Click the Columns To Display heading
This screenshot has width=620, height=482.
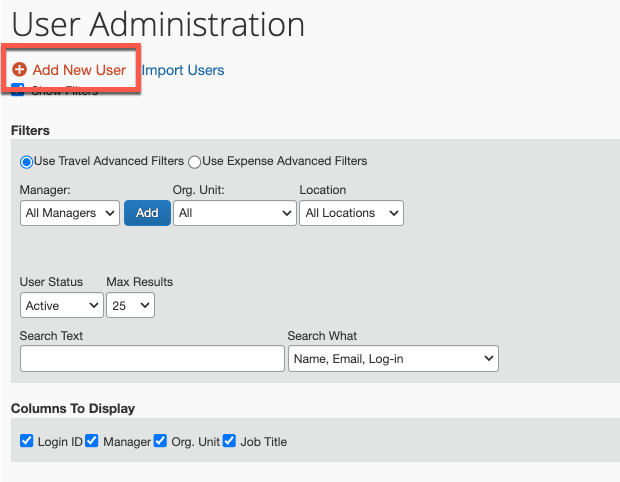click(x=73, y=408)
